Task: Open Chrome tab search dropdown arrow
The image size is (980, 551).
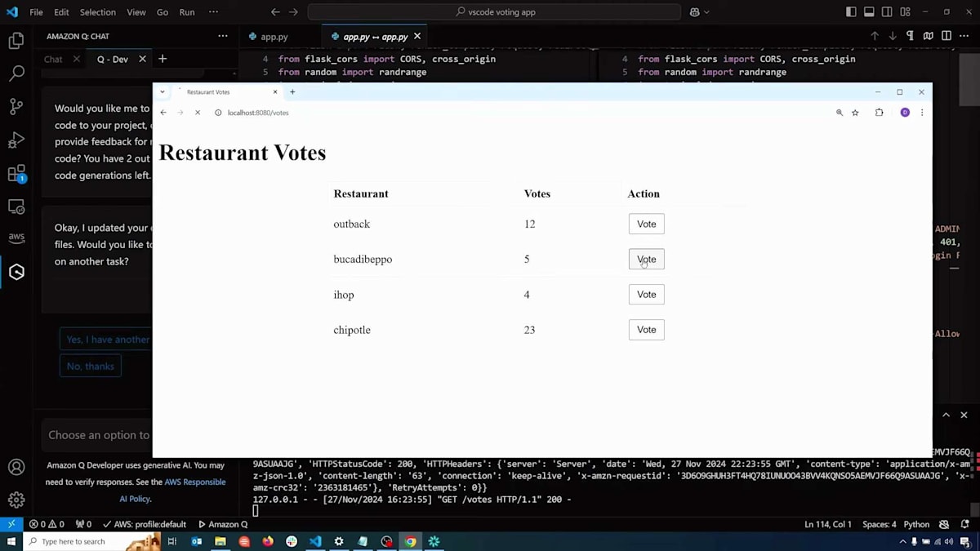Action: [163, 92]
